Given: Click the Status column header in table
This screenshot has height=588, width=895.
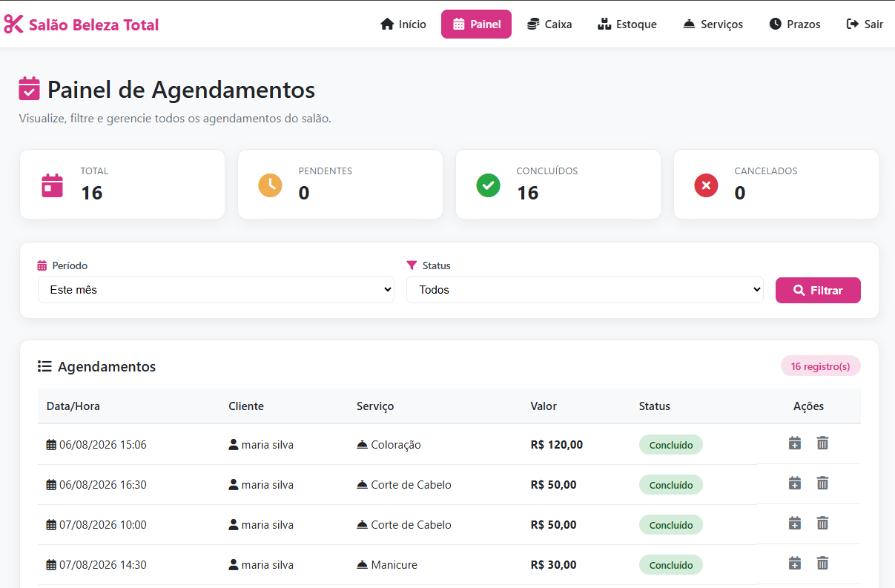Looking at the screenshot, I should 655,406.
